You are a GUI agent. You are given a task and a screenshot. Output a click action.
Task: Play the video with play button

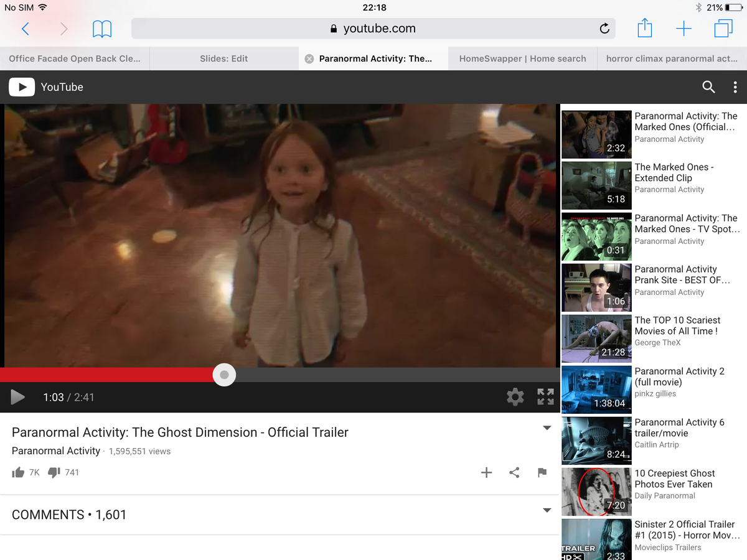coord(17,397)
